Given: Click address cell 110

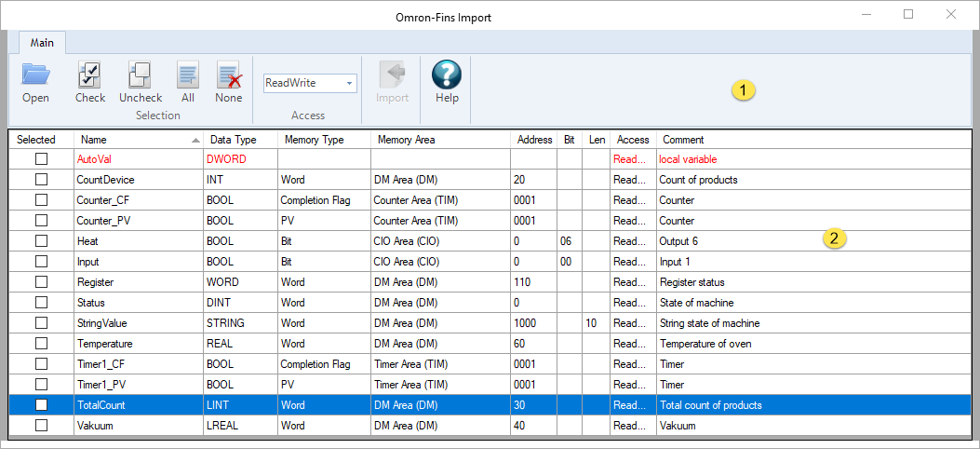Looking at the screenshot, I should click(x=534, y=282).
